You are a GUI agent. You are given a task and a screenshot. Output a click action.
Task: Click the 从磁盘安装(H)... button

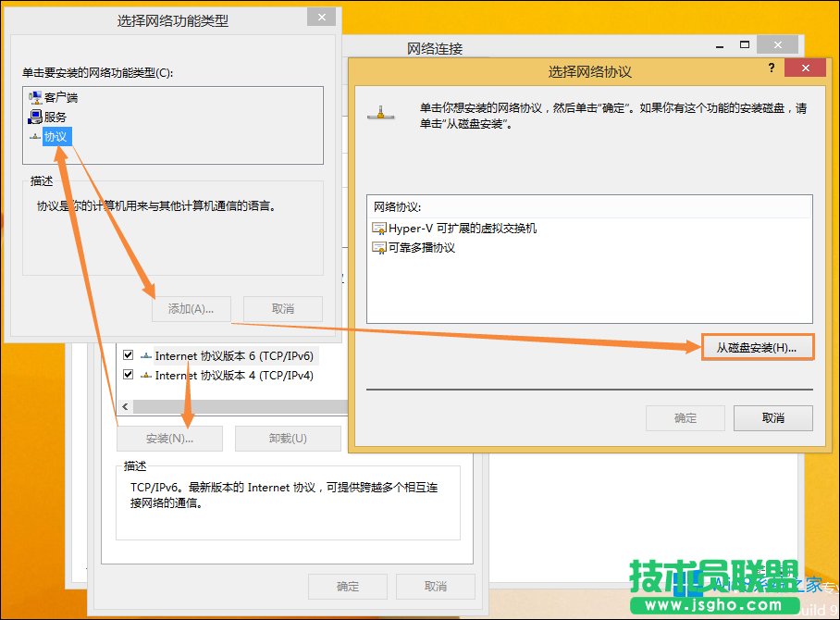(x=759, y=346)
